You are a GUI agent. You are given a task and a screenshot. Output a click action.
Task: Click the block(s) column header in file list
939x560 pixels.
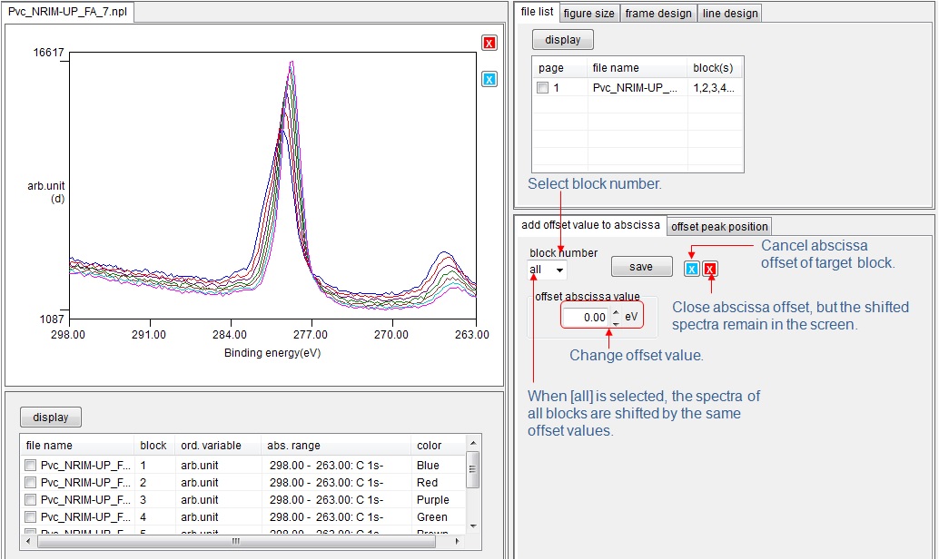715,68
